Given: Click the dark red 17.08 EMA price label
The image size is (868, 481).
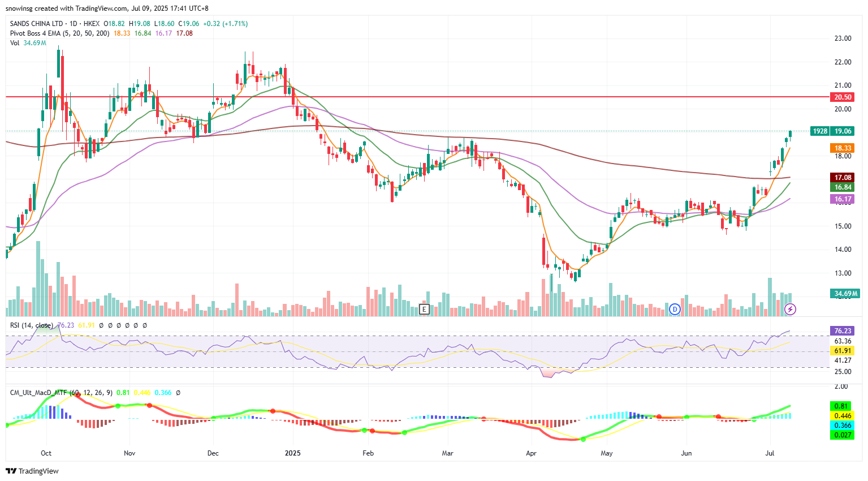Looking at the screenshot, I should coord(843,178).
